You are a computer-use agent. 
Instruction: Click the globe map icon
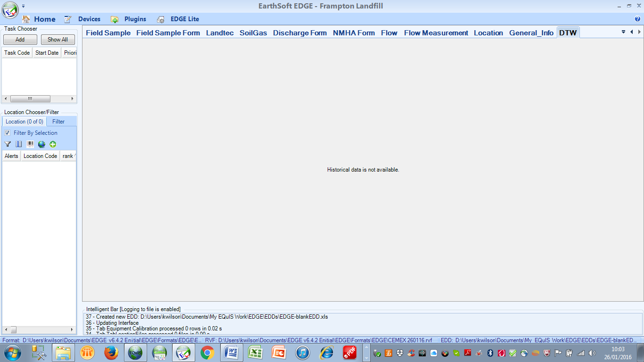[41, 144]
